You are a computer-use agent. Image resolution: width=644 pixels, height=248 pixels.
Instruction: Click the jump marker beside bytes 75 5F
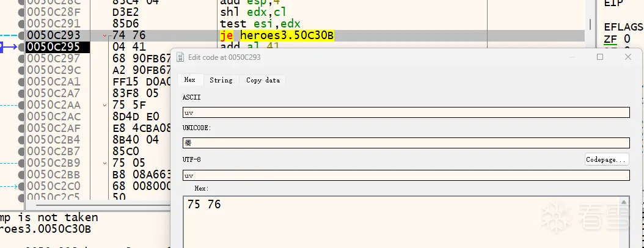pos(106,105)
